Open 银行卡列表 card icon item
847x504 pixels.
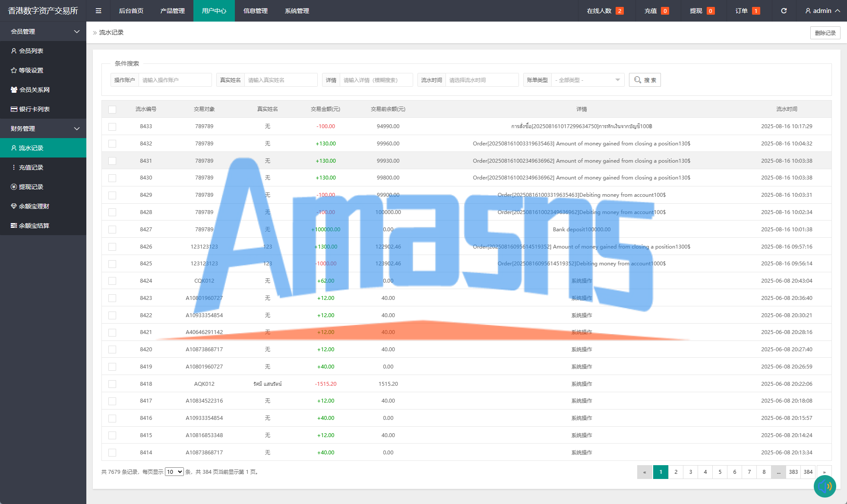(x=14, y=109)
